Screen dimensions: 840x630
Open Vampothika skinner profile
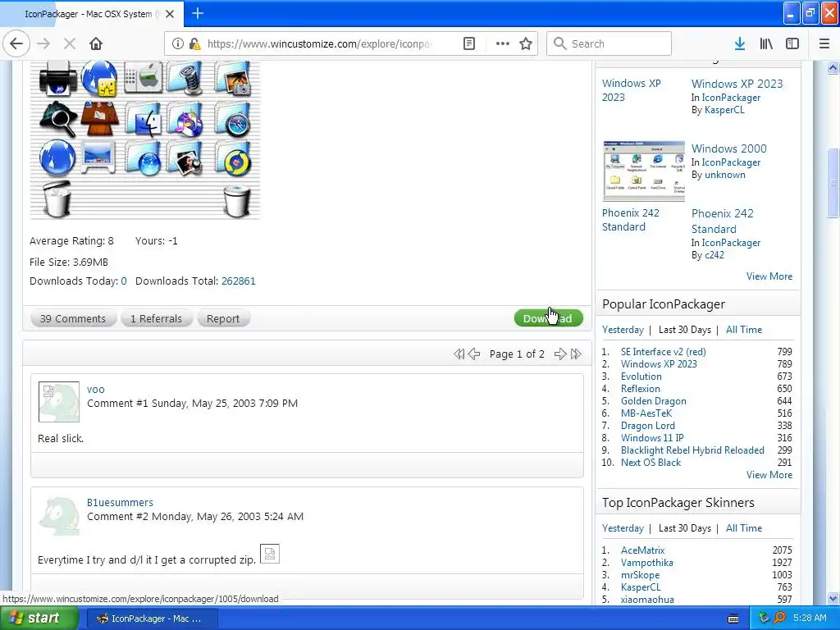[647, 563]
